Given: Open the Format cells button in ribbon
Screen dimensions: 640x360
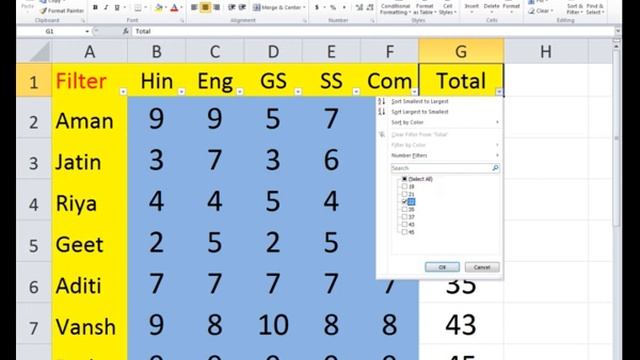Looking at the screenshot, I should click(x=511, y=7).
